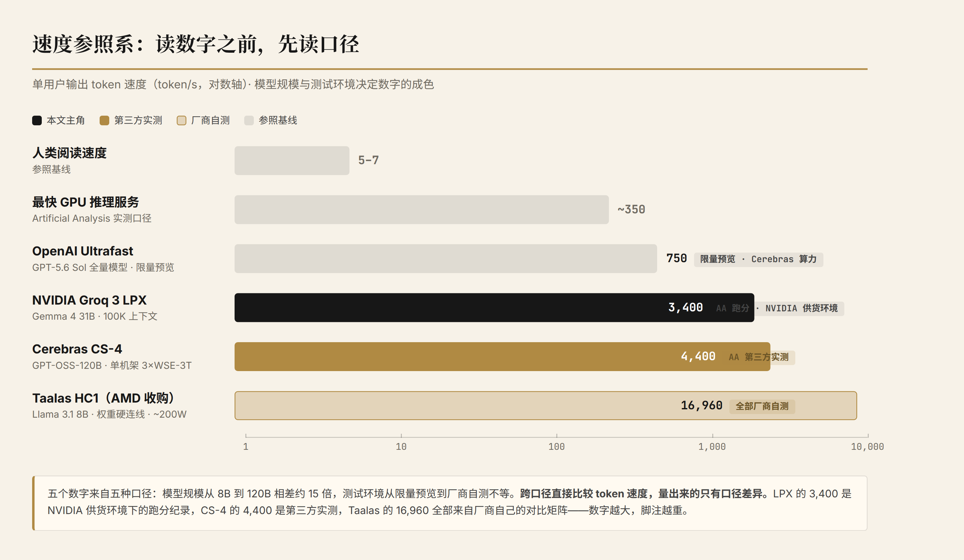The width and height of the screenshot is (964, 560).
Task: Click the value 750
Action: pos(676,258)
